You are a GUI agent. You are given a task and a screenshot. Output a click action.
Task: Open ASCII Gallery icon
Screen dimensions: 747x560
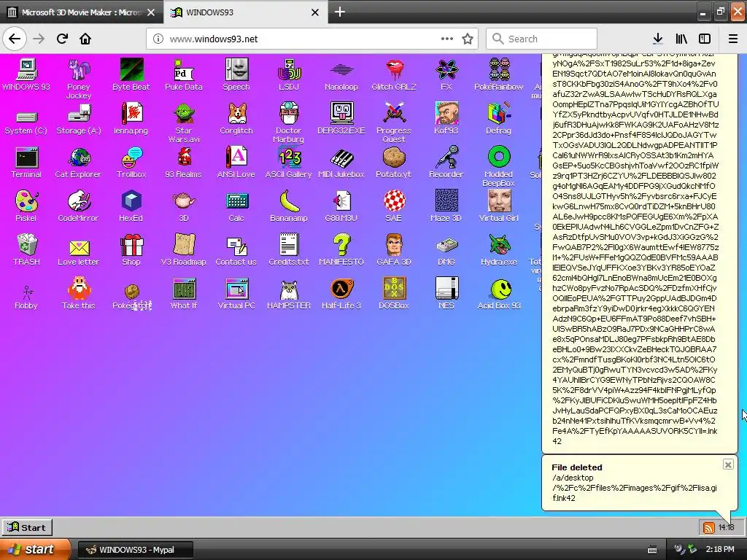[289, 157]
